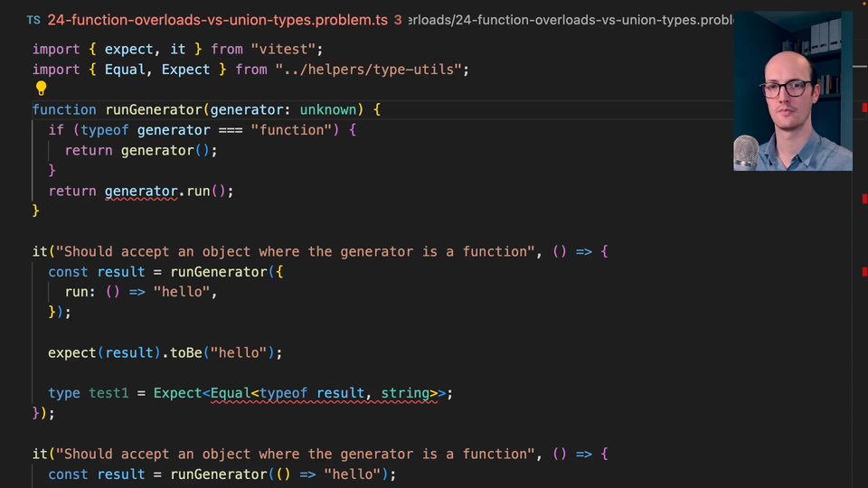868x488 pixels.
Task: Click the yellow lightbulb quick-fix icon
Action: [41, 89]
